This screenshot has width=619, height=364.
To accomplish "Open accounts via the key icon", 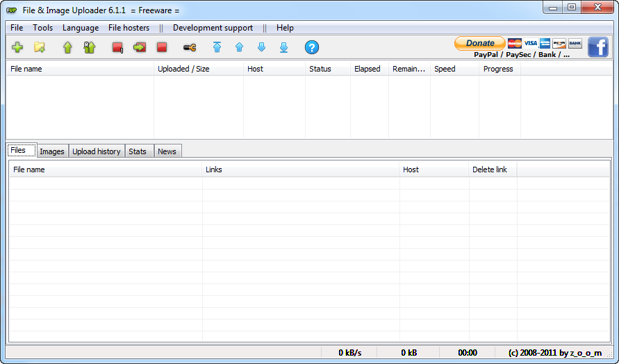I will [x=190, y=48].
